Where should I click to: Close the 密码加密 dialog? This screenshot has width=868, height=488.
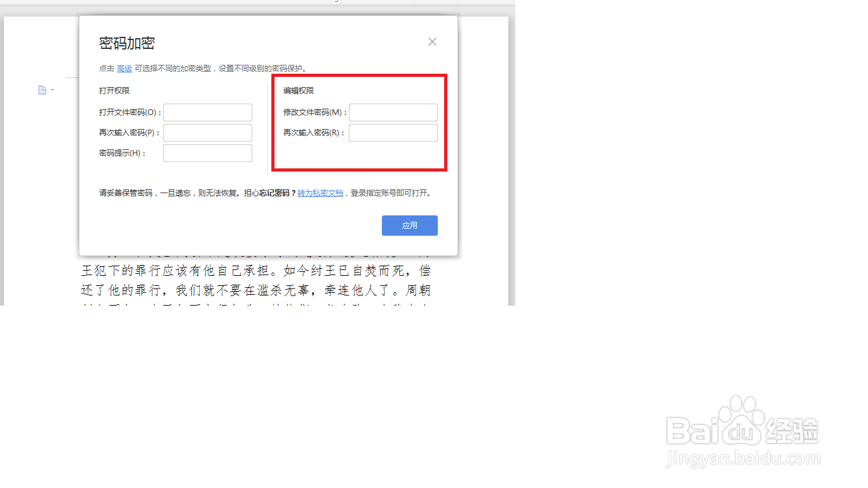click(x=432, y=41)
